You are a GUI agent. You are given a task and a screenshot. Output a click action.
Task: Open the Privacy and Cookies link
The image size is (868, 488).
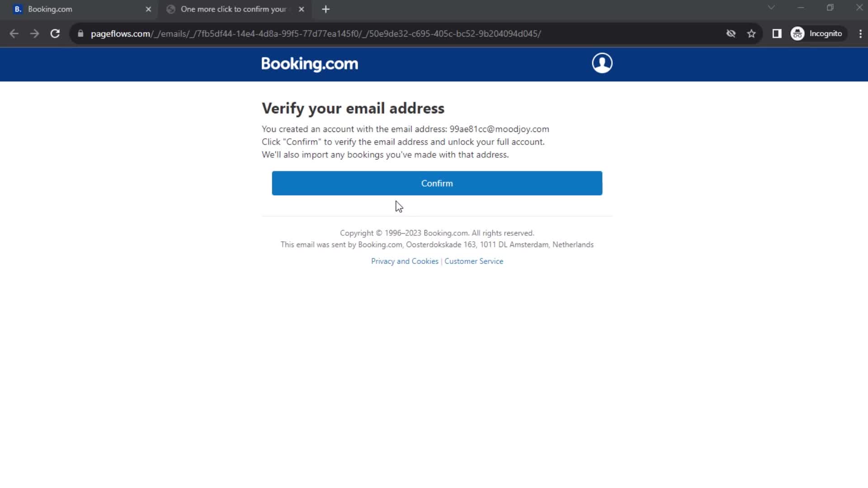pos(405,261)
